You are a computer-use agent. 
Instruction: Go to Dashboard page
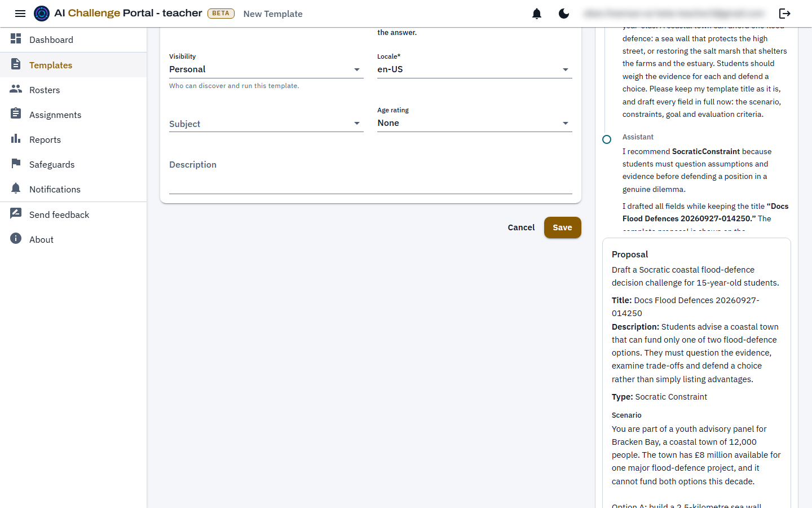point(73,40)
